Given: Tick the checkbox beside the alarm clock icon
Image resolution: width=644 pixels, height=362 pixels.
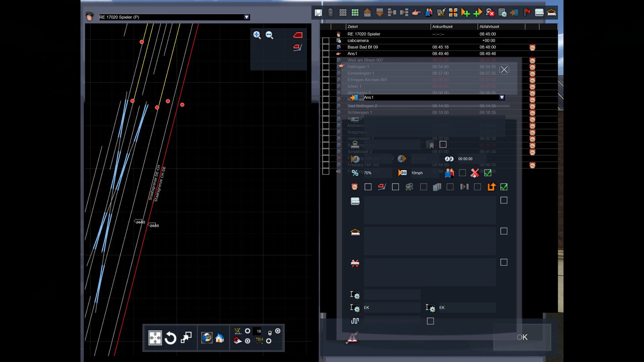Looking at the screenshot, I should click(x=368, y=187).
